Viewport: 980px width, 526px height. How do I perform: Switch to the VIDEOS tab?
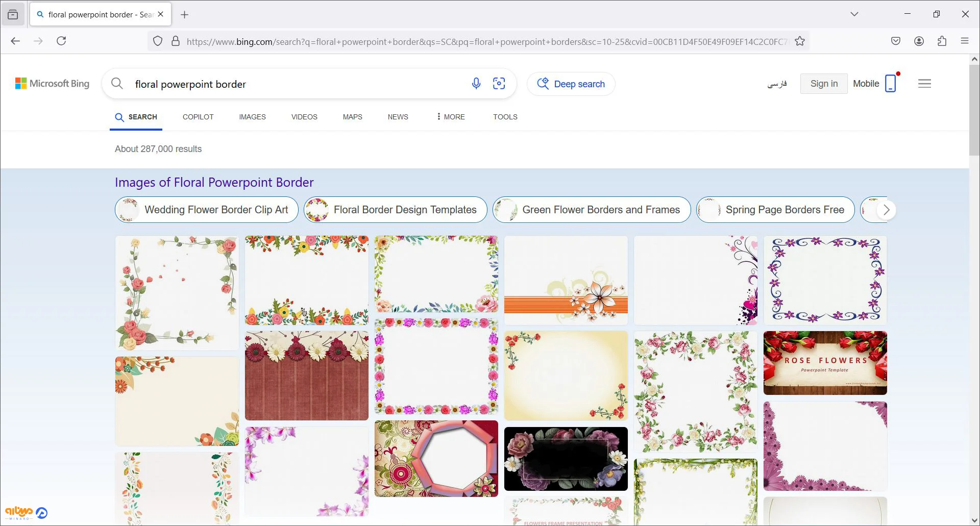click(x=304, y=117)
